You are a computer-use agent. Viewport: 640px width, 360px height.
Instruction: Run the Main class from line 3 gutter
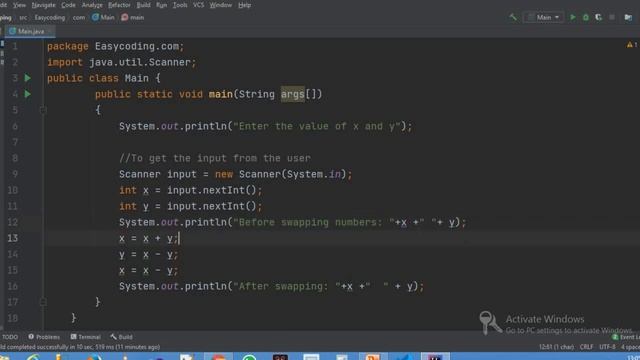coord(28,78)
